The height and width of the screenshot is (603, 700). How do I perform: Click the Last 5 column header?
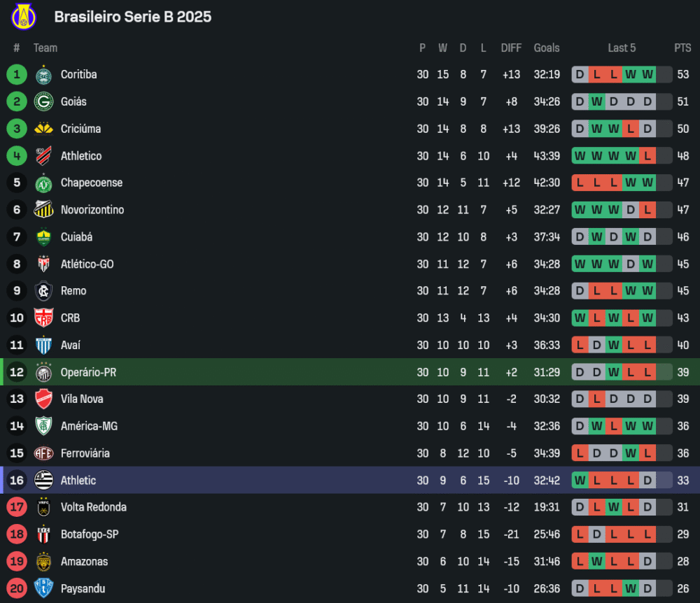point(622,48)
